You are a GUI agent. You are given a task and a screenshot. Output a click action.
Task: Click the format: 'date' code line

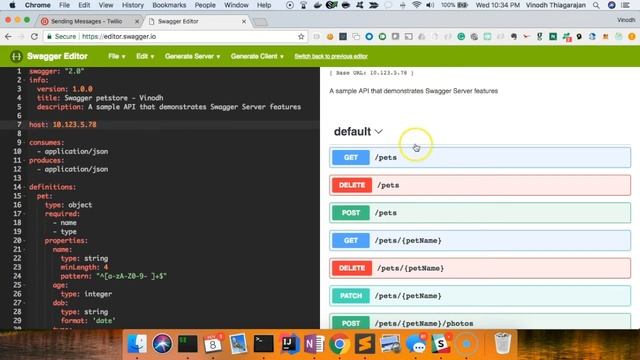(x=88, y=321)
